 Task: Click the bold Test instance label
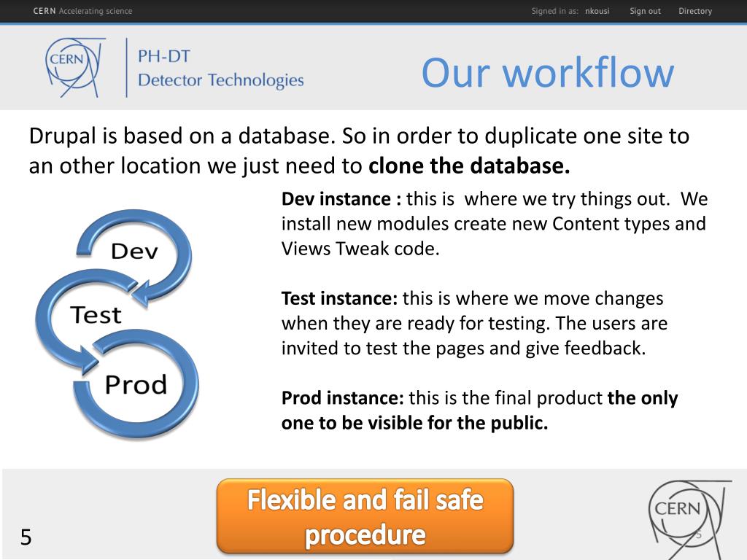click(339, 298)
